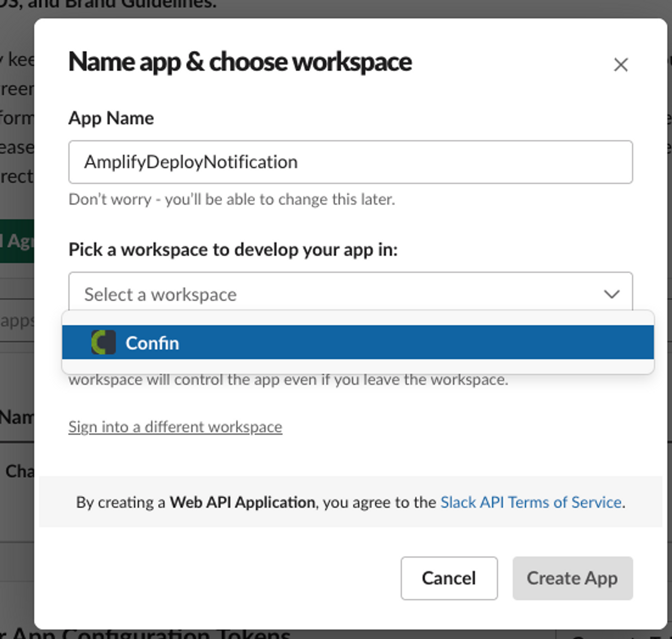Click the App Name text field
The height and width of the screenshot is (639, 672).
coord(350,162)
